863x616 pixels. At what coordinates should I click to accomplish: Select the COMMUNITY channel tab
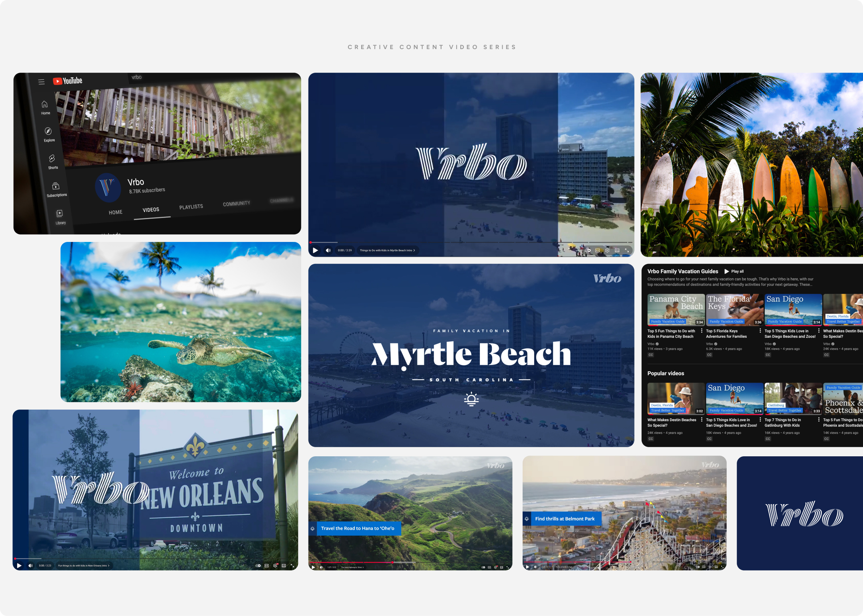[x=237, y=204]
